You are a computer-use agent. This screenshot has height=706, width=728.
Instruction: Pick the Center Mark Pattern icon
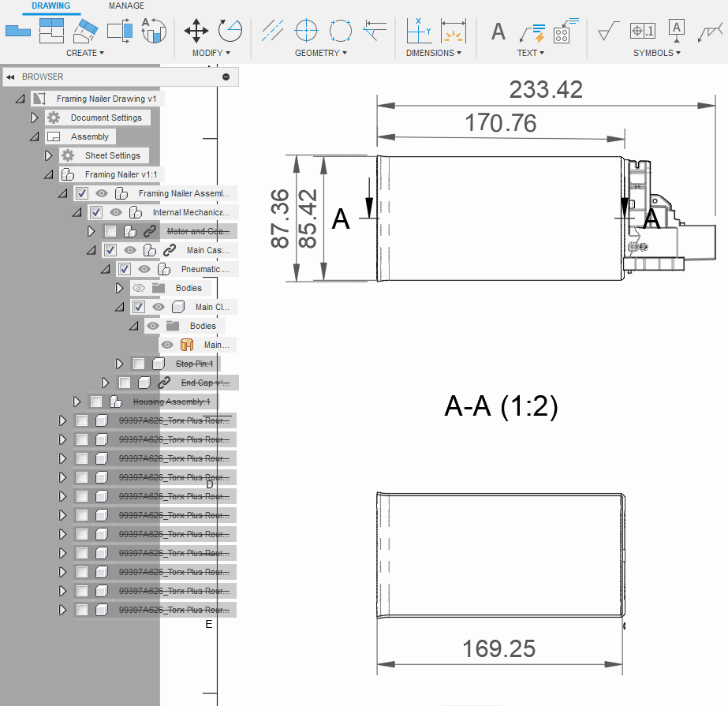click(x=340, y=31)
